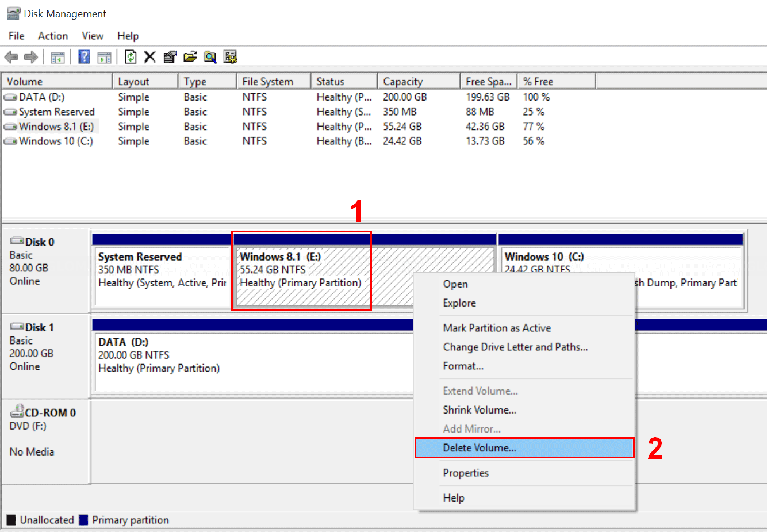The image size is (767, 532).
Task: Choose Explore from the context menu
Action: coord(524,303)
